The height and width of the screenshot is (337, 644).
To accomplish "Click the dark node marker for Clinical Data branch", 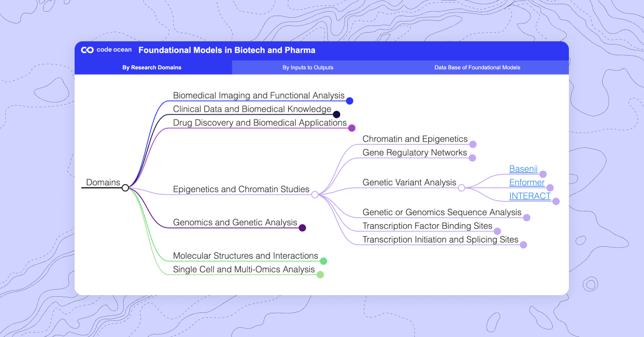I will tap(336, 114).
